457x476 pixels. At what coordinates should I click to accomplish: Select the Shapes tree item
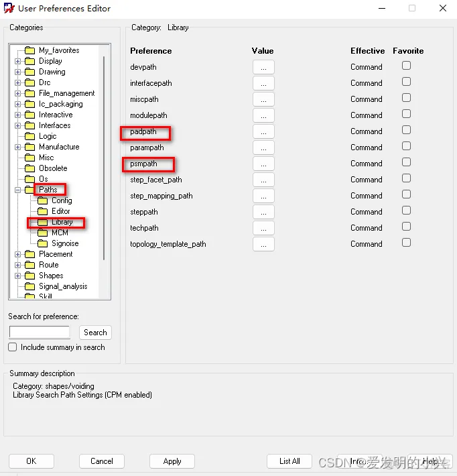51,276
